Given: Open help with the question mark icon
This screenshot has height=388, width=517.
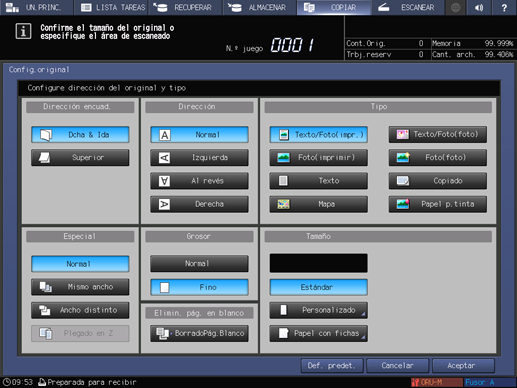Looking at the screenshot, I should [x=504, y=7].
